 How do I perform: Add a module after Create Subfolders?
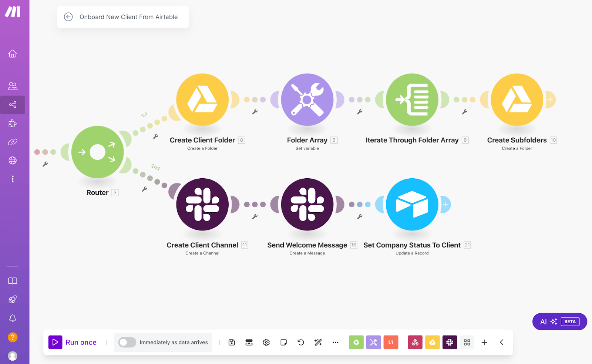(x=551, y=100)
